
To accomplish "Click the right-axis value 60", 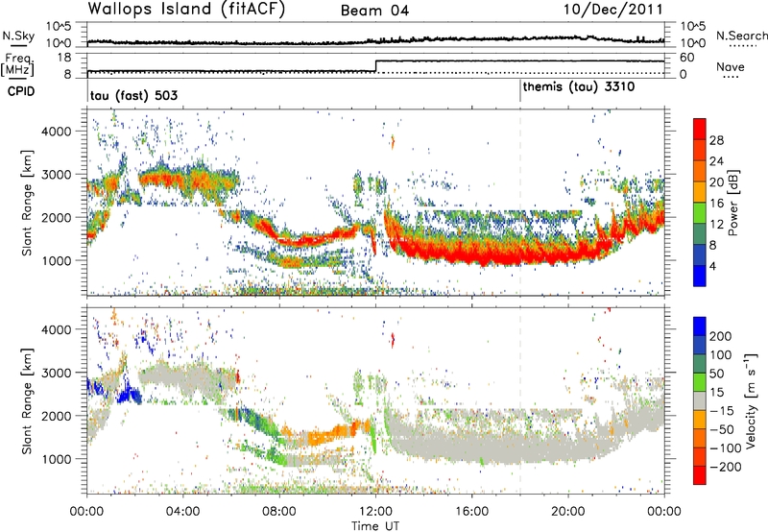I will (686, 58).
